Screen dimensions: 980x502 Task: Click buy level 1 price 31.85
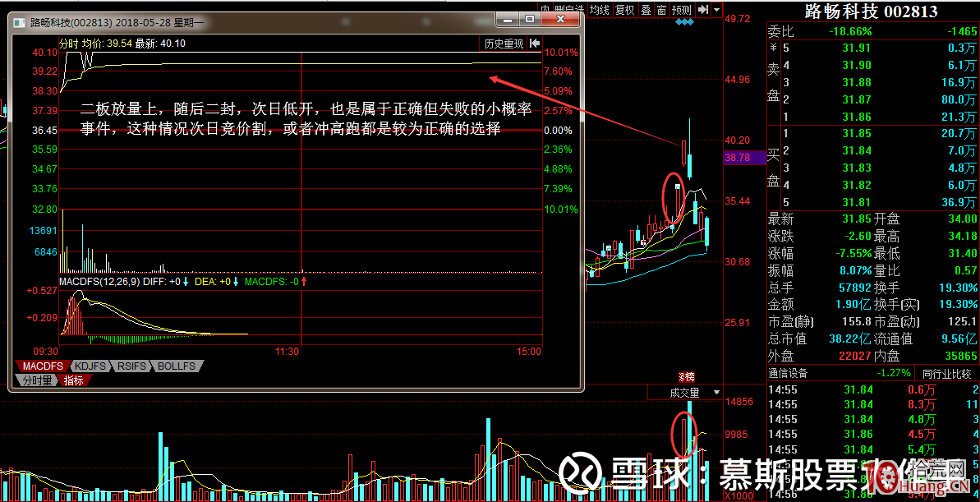[x=856, y=133]
